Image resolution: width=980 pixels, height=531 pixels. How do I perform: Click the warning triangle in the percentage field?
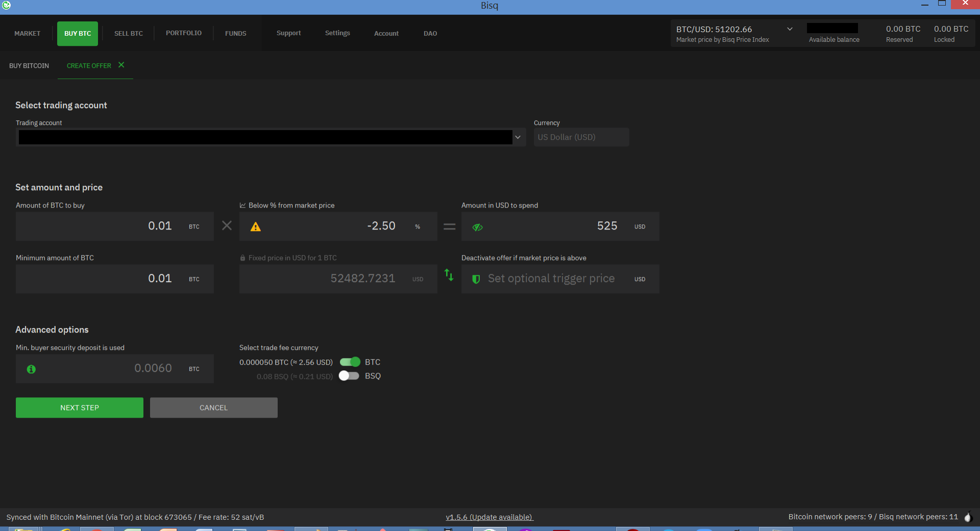pyautogui.click(x=256, y=226)
